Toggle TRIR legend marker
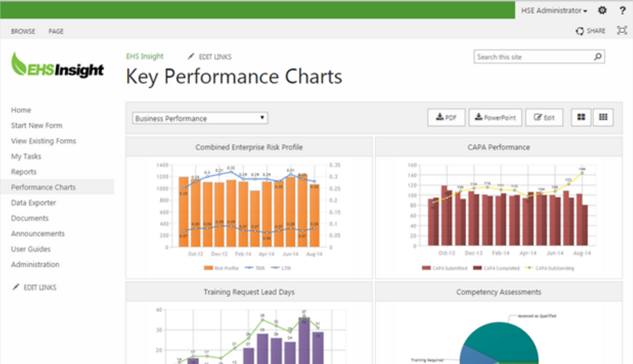The width and height of the screenshot is (633, 364). [x=249, y=268]
